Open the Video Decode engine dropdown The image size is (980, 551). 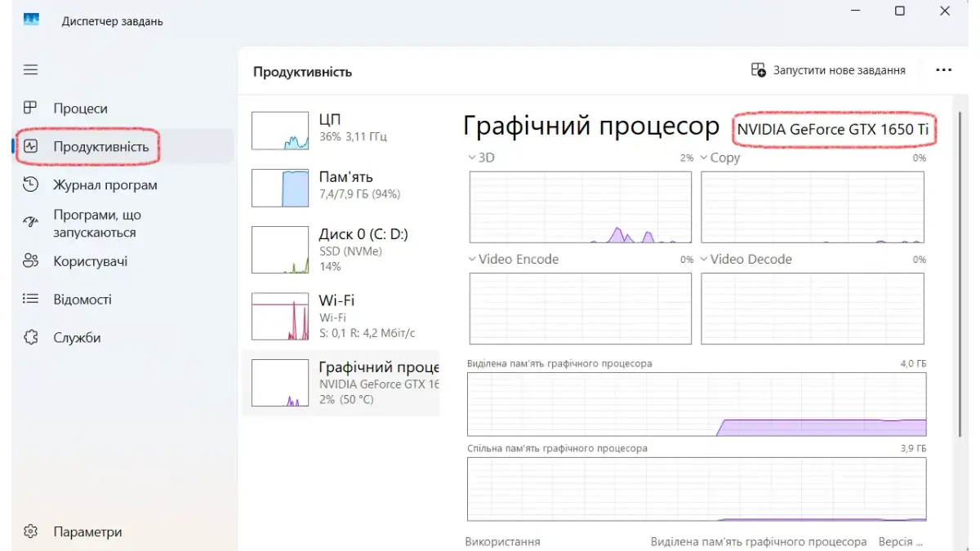(703, 259)
